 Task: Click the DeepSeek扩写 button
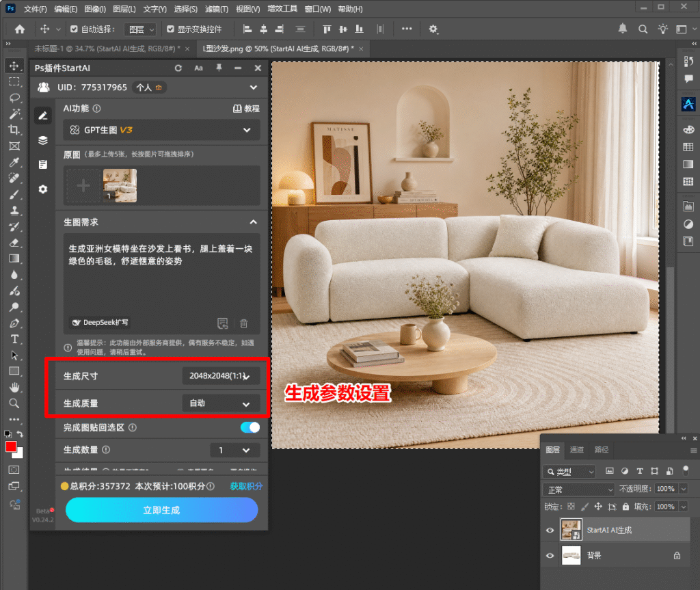click(x=100, y=323)
